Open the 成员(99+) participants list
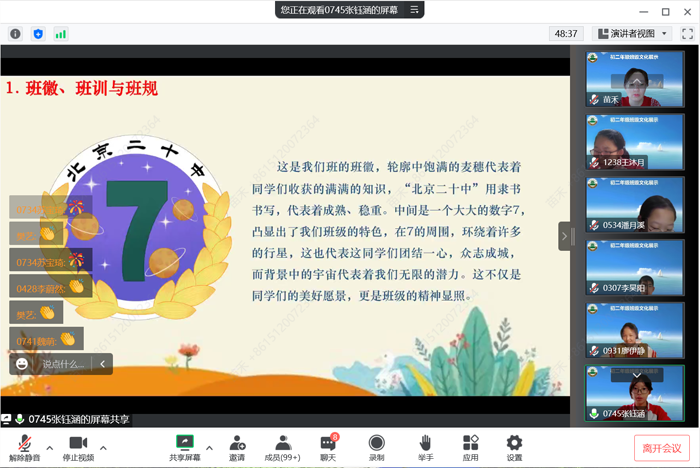The image size is (700, 468). (x=283, y=448)
